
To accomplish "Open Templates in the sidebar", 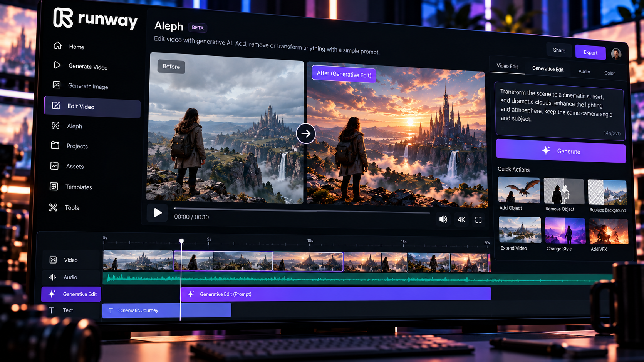I will [x=71, y=187].
